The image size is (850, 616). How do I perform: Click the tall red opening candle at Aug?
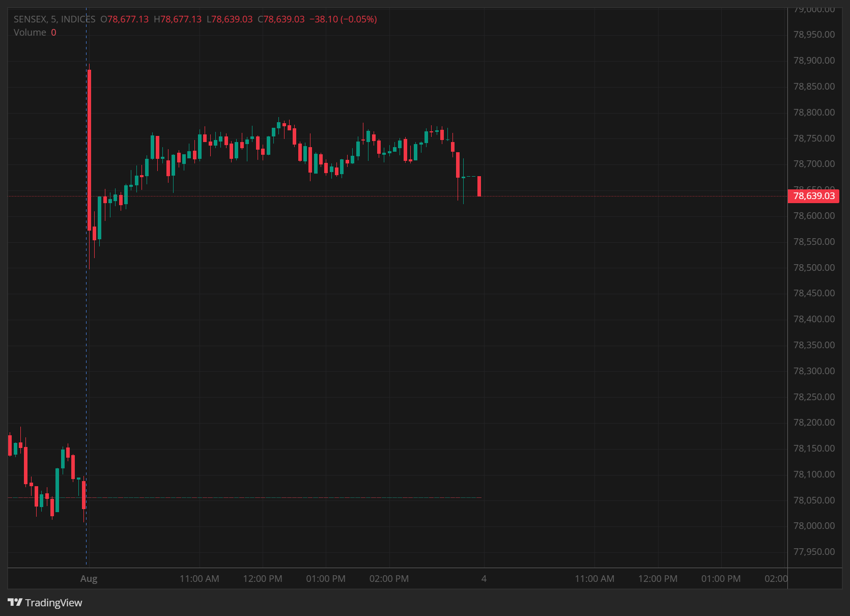tap(89, 150)
